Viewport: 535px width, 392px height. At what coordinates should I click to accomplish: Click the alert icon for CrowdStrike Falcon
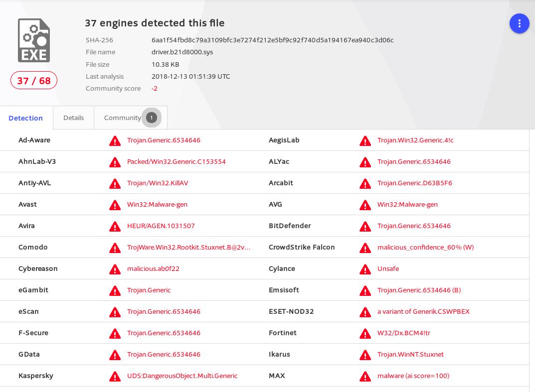point(365,248)
